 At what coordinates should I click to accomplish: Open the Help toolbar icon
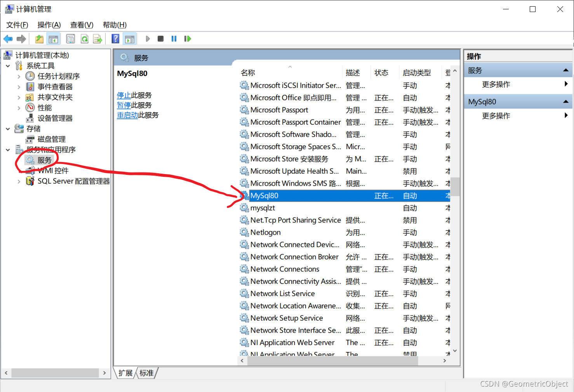click(x=115, y=39)
